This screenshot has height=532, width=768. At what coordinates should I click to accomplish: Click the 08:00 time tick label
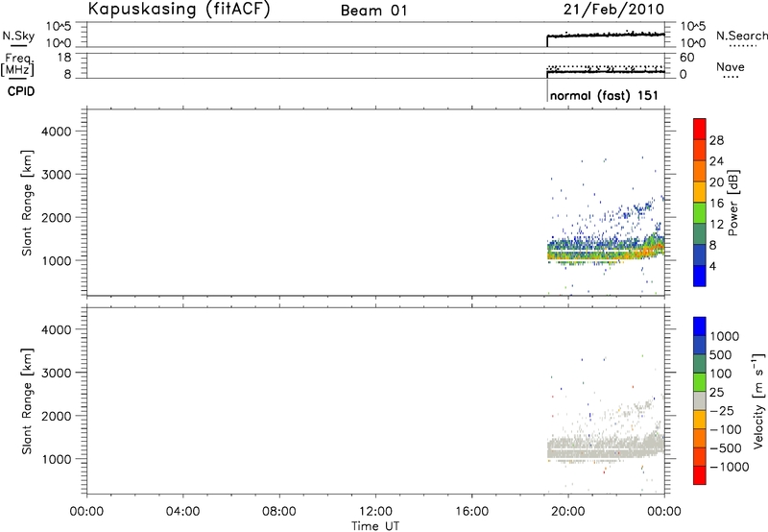coord(278,512)
